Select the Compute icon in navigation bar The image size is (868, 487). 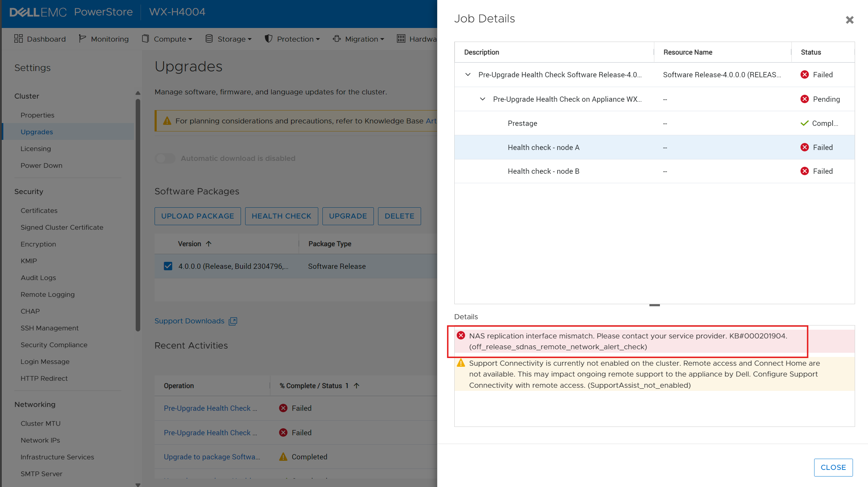click(x=146, y=38)
